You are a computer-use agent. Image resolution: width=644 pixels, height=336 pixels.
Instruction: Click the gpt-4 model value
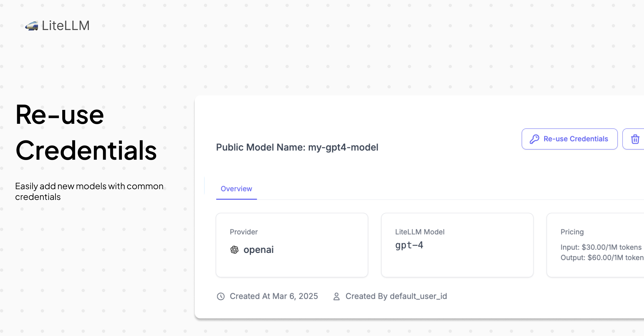click(x=409, y=245)
